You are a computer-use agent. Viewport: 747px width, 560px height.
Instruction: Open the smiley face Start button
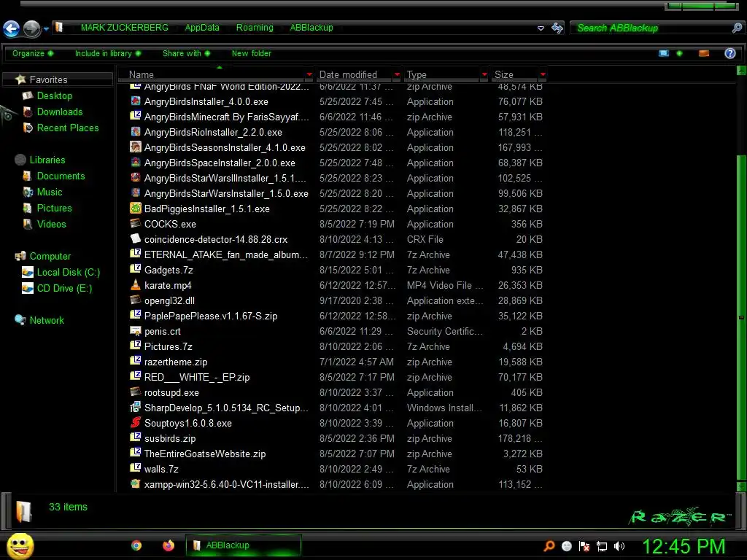click(x=20, y=545)
